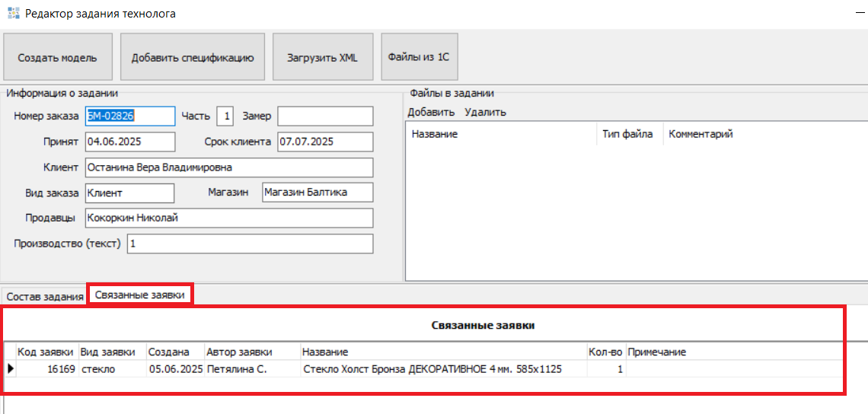Image resolution: width=868 pixels, height=414 pixels.
Task: Click the "Продавцы" field
Action: pyautogui.click(x=228, y=218)
